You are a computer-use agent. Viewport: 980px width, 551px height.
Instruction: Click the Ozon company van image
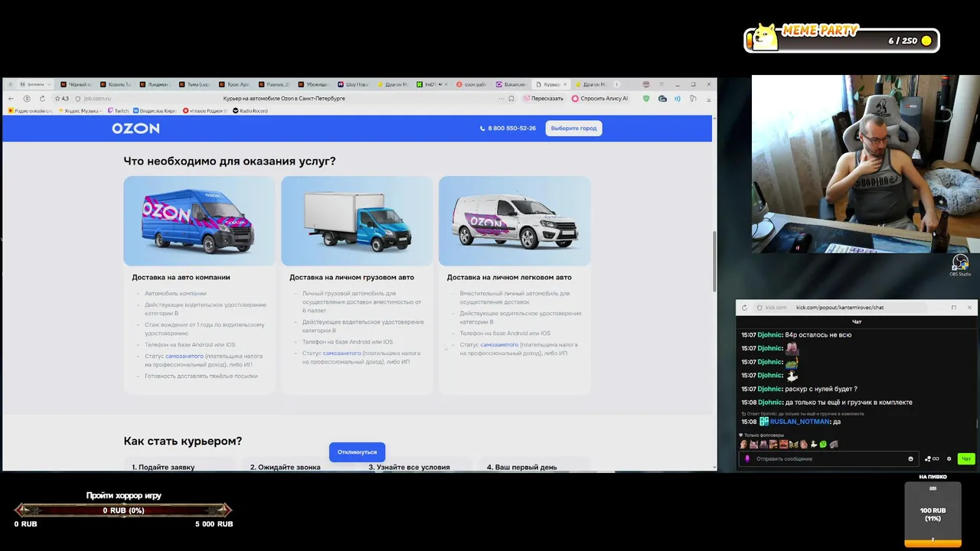click(x=199, y=221)
